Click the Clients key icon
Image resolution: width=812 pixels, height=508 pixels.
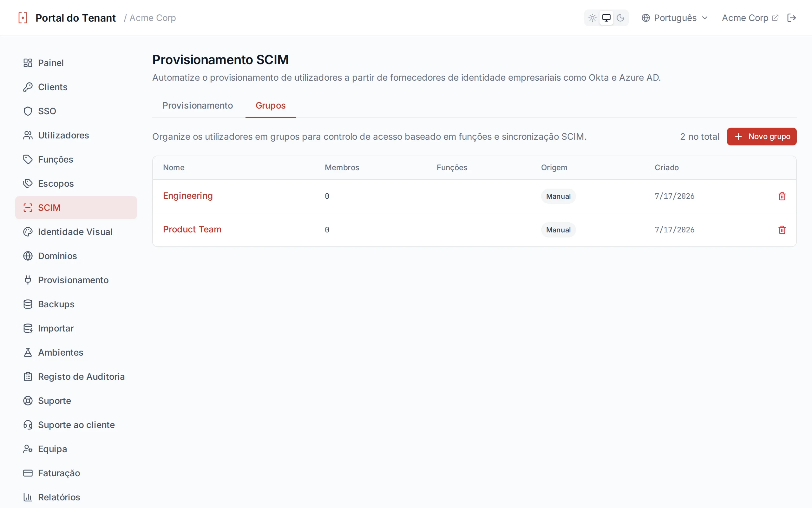coord(28,87)
